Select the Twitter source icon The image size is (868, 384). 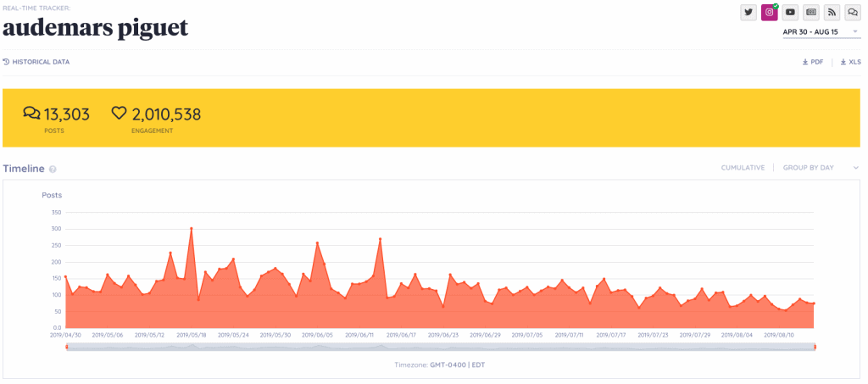tap(748, 12)
